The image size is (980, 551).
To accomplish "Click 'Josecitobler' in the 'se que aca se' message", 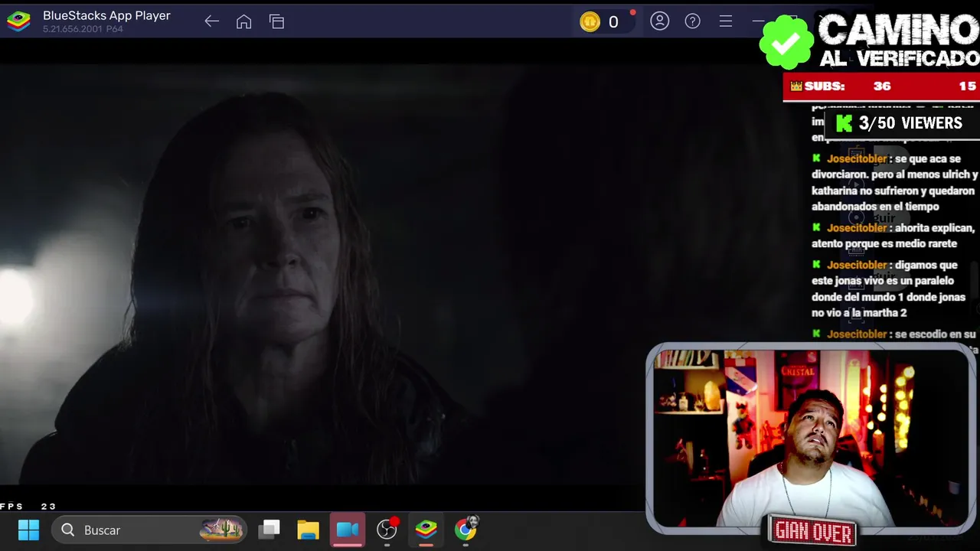I will tap(857, 158).
